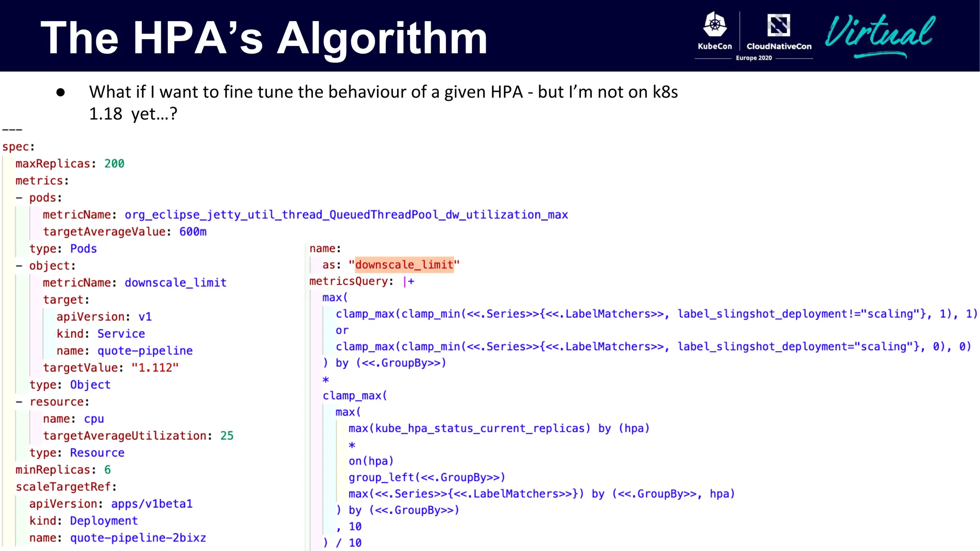The height and width of the screenshot is (551, 980).
Task: Click the clamp_max line with ="scaling"
Action: tap(653, 347)
